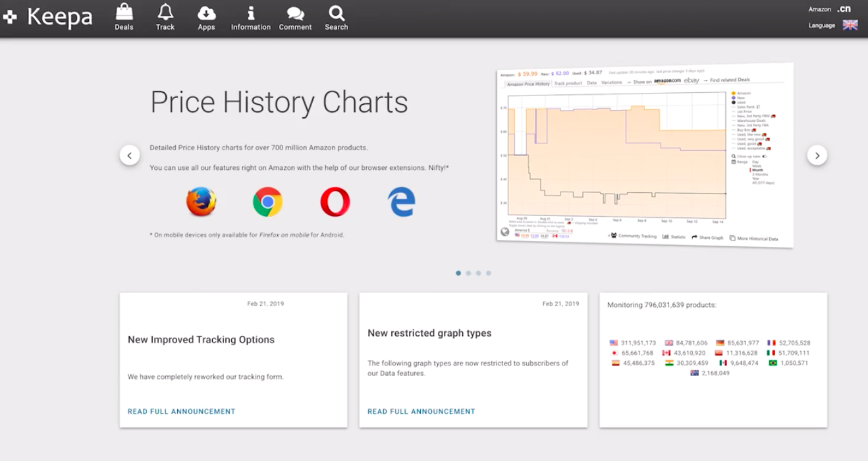Read full announcement for Tracking Options
The width and height of the screenshot is (868, 461).
(181, 412)
